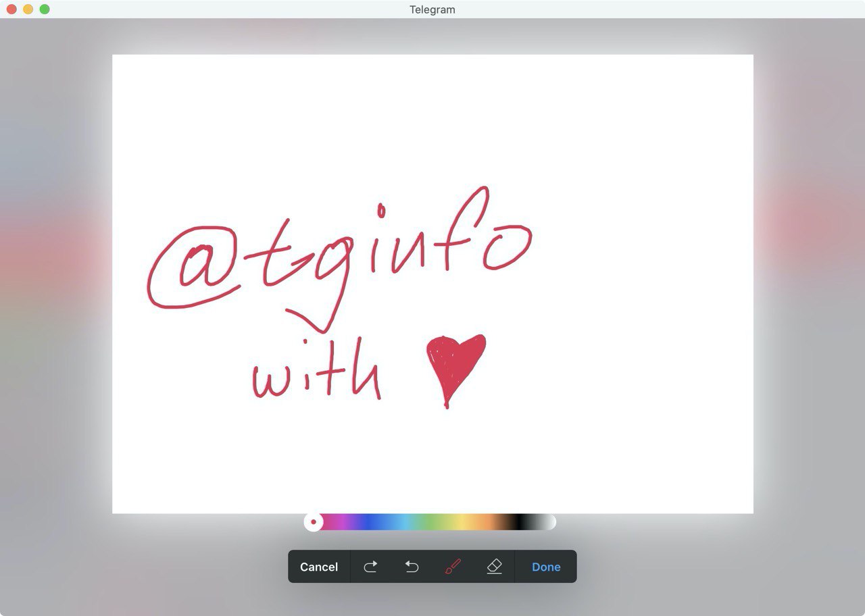
Task: Click the color slider handle
Action: coord(314,521)
